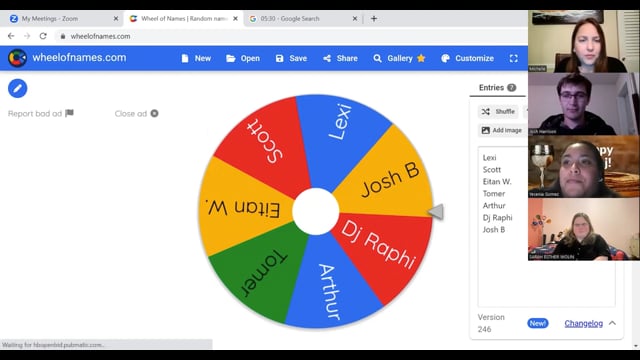Click Add image button
640x360 pixels.
coord(502,130)
